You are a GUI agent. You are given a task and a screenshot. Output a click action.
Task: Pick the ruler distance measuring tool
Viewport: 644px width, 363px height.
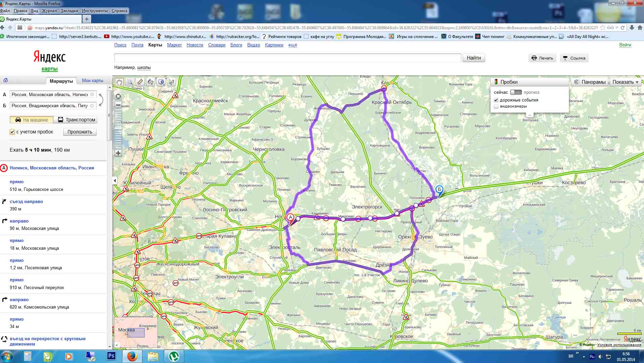[140, 82]
